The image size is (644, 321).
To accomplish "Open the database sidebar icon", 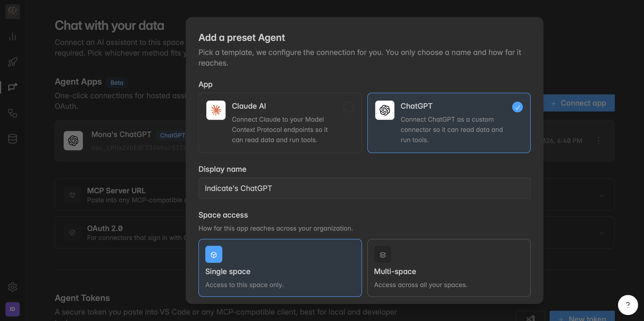I will tap(13, 139).
